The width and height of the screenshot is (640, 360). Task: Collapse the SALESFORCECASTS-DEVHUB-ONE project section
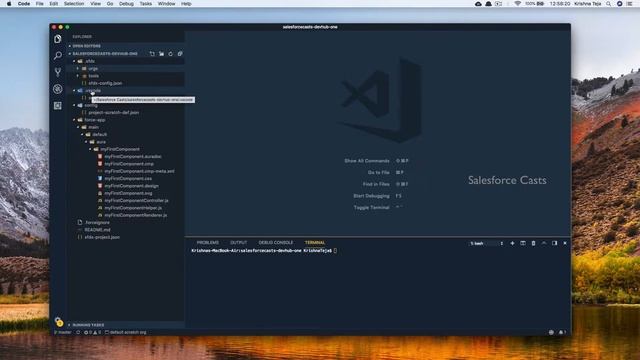(x=104, y=53)
